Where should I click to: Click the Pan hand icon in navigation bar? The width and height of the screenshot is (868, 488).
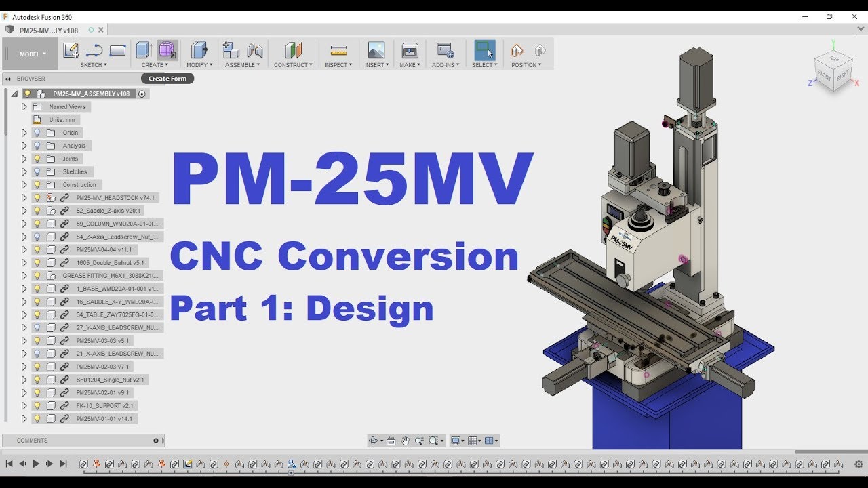[x=406, y=441]
